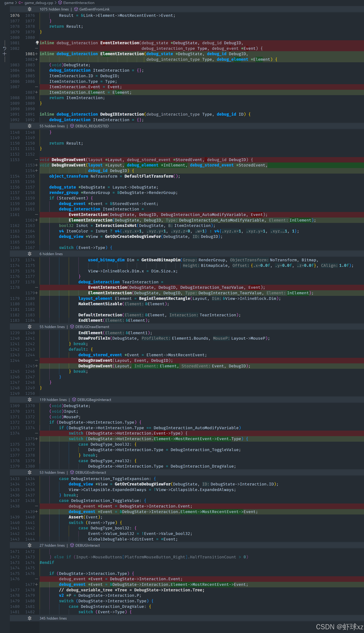Click the plus stage-change icon in left gutter
Screen dimensions: 364x633
coord(4,54)
